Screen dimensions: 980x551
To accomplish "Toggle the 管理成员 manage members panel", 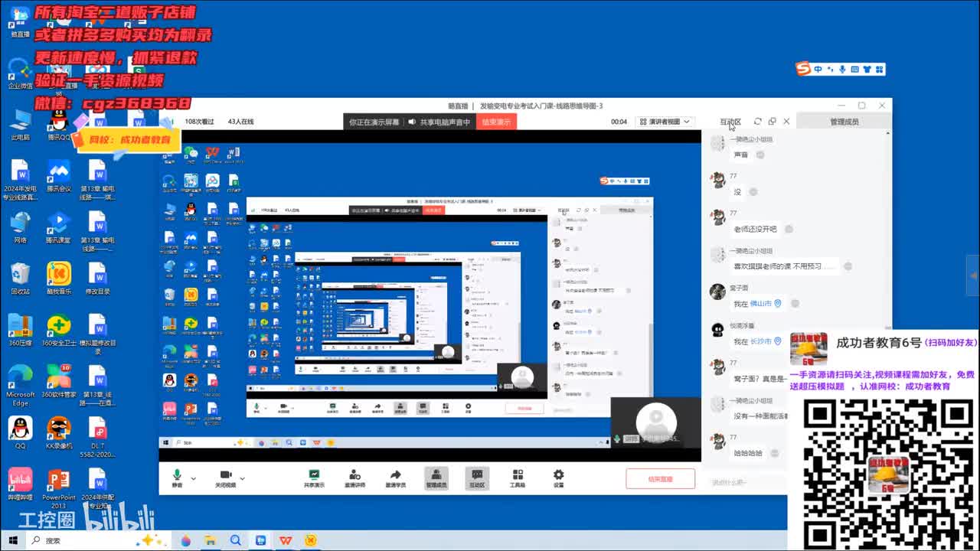I will tap(436, 478).
